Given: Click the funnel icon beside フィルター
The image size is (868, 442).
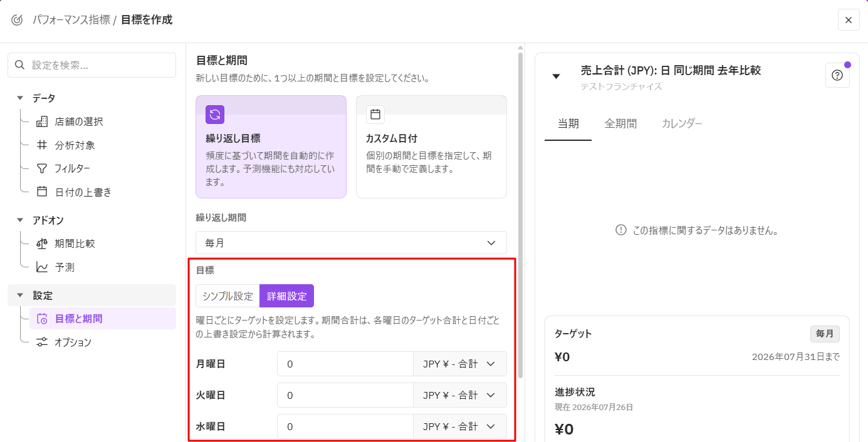Looking at the screenshot, I should (x=42, y=168).
